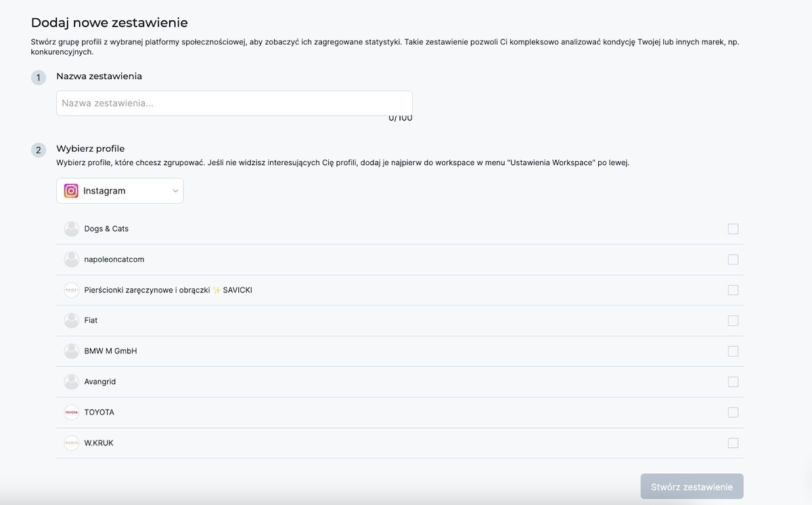Click the W.KRUK logo avatar
The width and height of the screenshot is (812, 505).
(x=72, y=443)
